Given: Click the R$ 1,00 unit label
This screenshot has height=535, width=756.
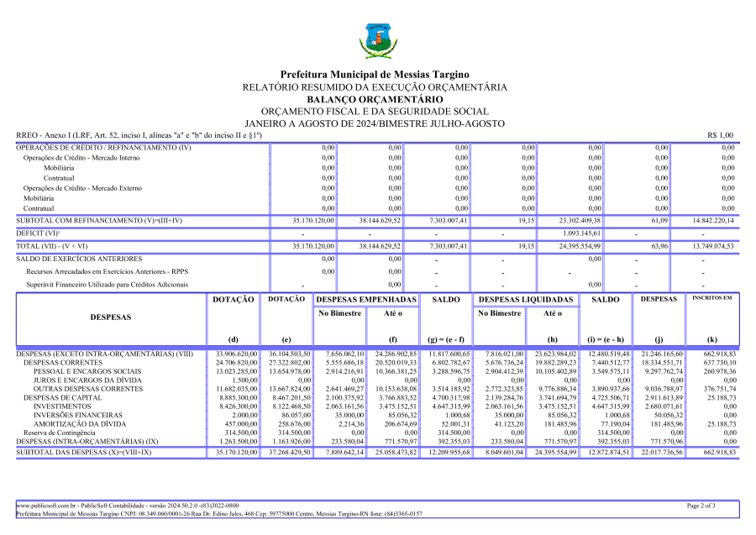Looking at the screenshot, I should tap(720, 135).
